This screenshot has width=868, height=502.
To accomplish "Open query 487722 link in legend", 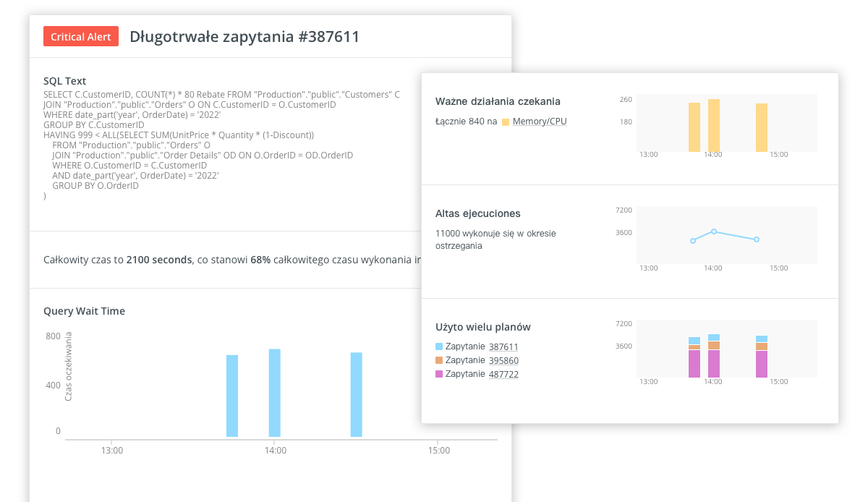I will point(503,374).
